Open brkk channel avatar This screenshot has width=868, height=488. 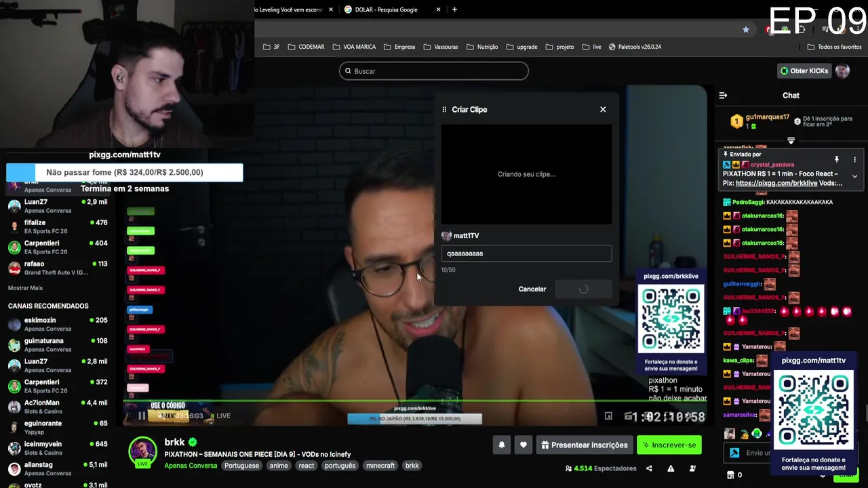pos(142,451)
